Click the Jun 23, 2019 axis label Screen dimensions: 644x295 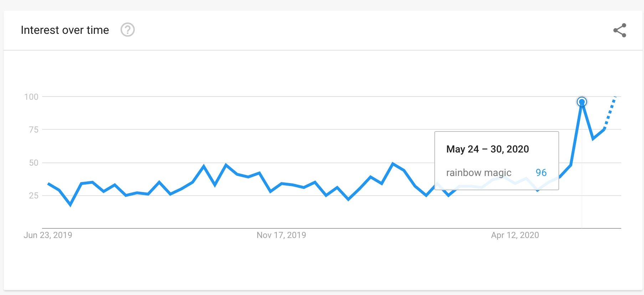click(48, 235)
